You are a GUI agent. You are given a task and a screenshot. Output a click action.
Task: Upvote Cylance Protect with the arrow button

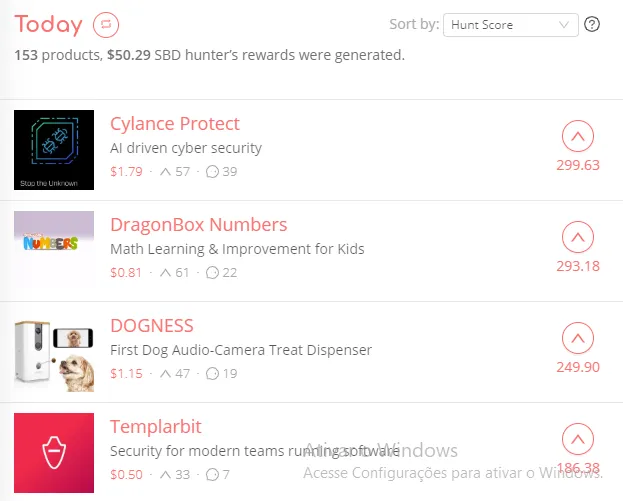click(578, 136)
